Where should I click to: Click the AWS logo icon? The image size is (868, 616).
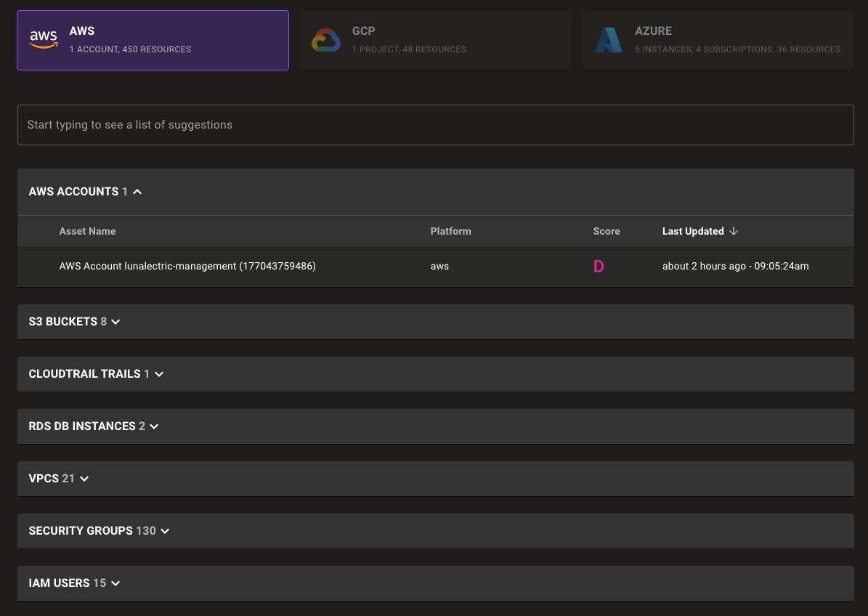tap(44, 40)
